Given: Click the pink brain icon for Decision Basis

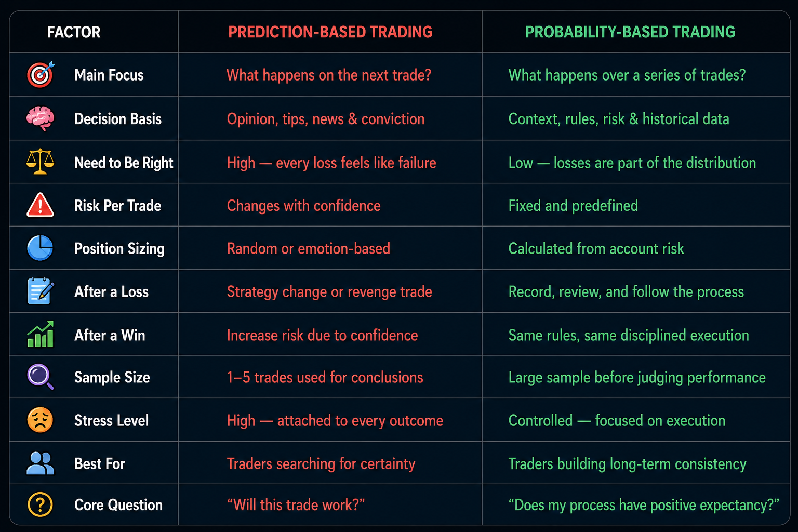Looking at the screenshot, I should pyautogui.click(x=40, y=118).
